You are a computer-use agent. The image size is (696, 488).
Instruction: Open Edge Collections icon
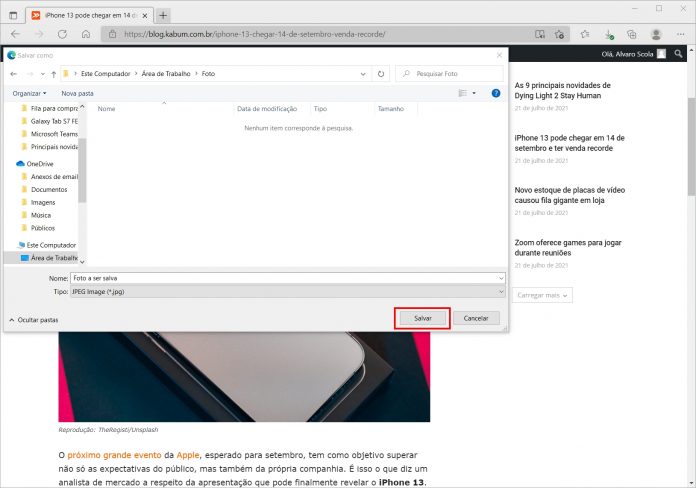631,34
